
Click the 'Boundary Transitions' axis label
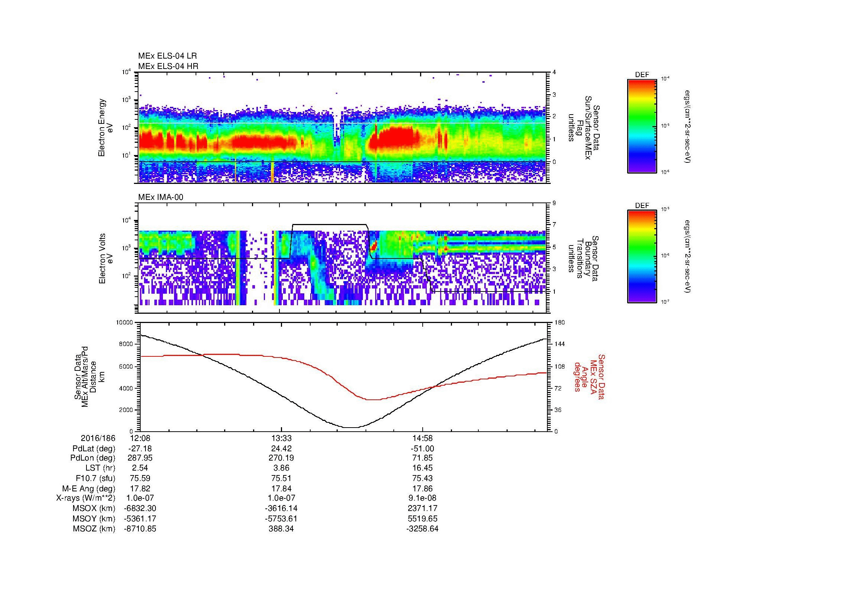click(x=583, y=259)
